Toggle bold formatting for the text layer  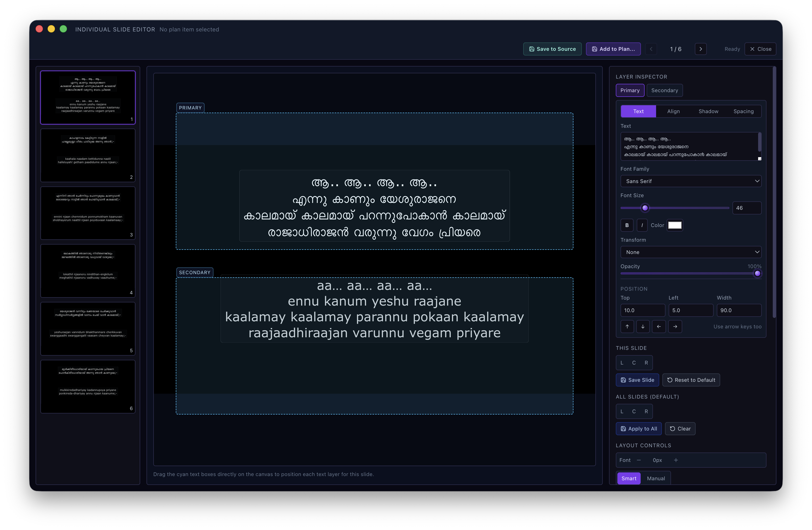click(x=627, y=225)
